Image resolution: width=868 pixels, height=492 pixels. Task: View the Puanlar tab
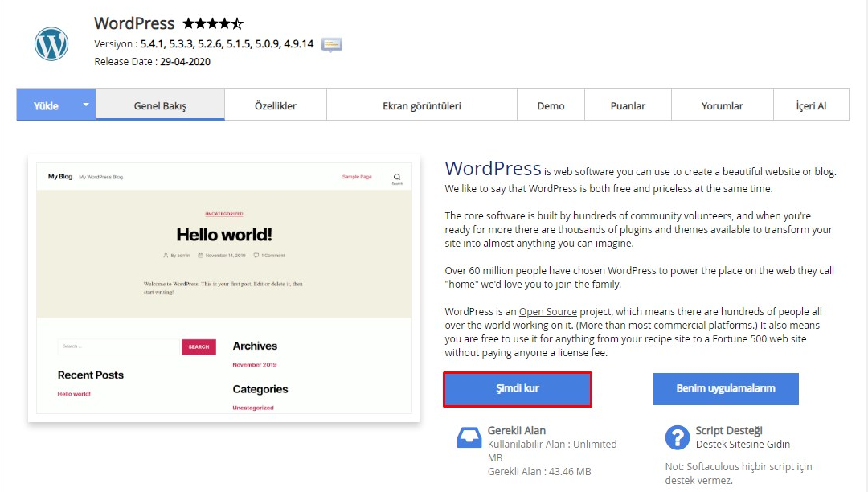click(628, 105)
